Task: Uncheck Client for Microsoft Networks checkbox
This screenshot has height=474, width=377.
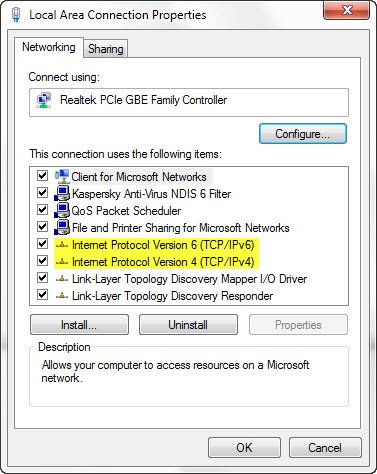Action: [x=42, y=176]
